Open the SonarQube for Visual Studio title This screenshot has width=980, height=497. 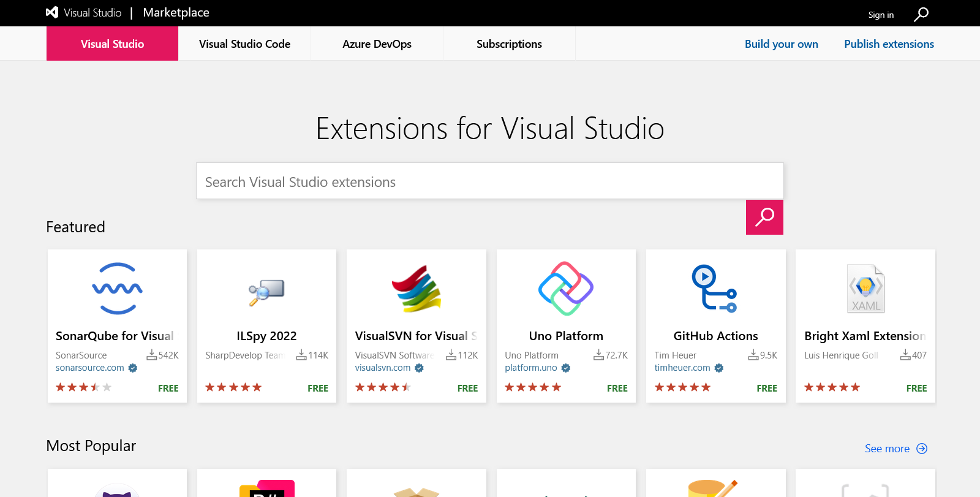[115, 336]
